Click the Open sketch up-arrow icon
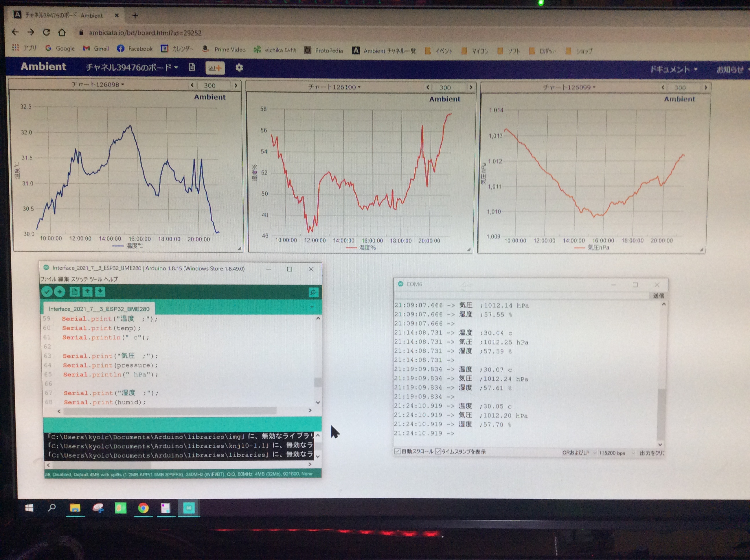This screenshot has width=750, height=560. point(87,291)
